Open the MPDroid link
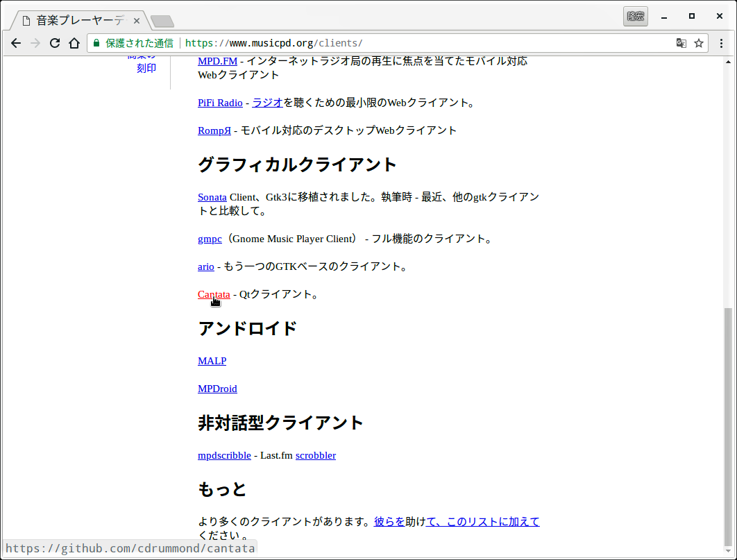 tap(217, 389)
